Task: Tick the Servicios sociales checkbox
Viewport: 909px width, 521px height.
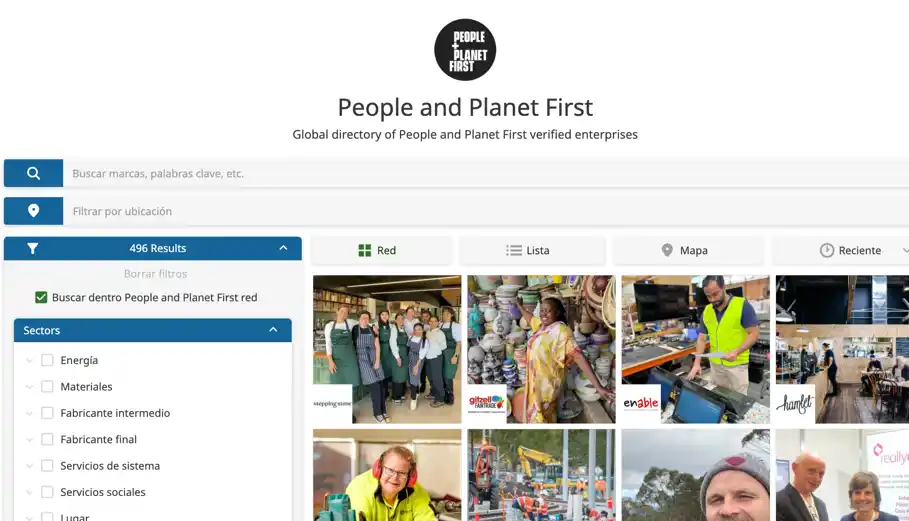Action: click(x=48, y=492)
